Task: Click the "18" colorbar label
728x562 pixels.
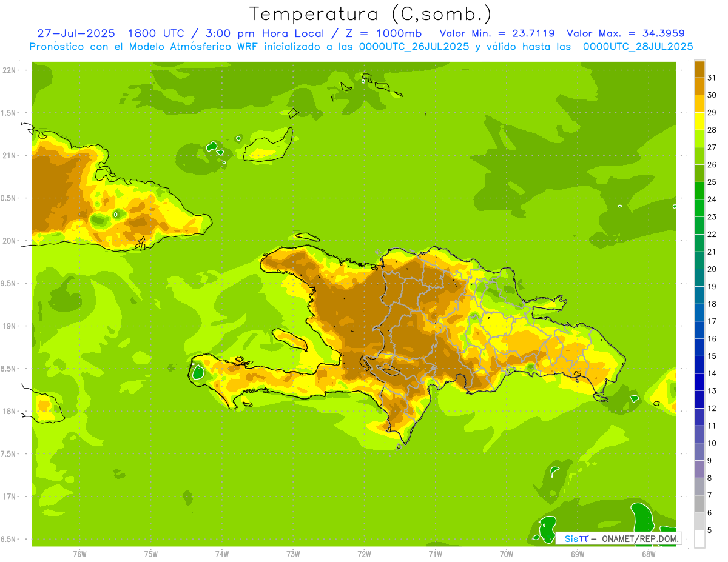Action: [x=712, y=304]
